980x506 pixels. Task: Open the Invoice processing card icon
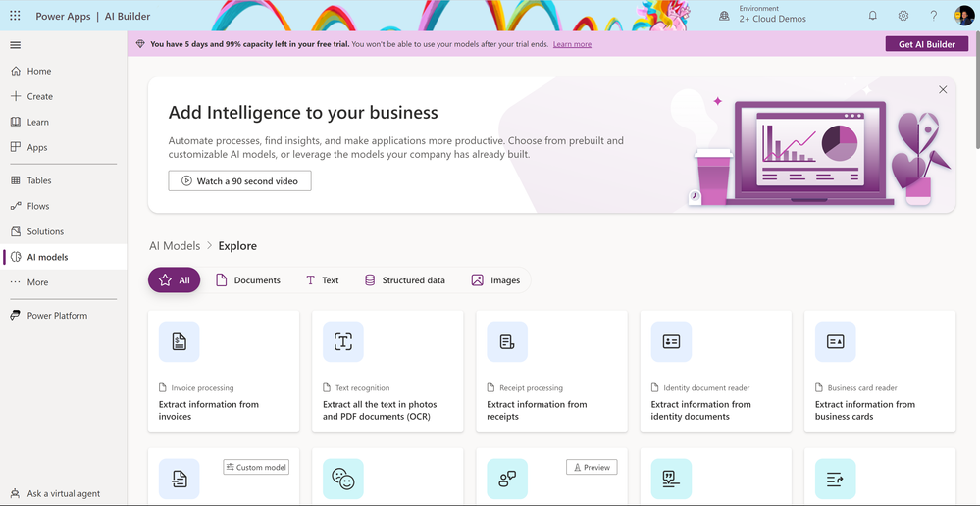[x=180, y=341]
